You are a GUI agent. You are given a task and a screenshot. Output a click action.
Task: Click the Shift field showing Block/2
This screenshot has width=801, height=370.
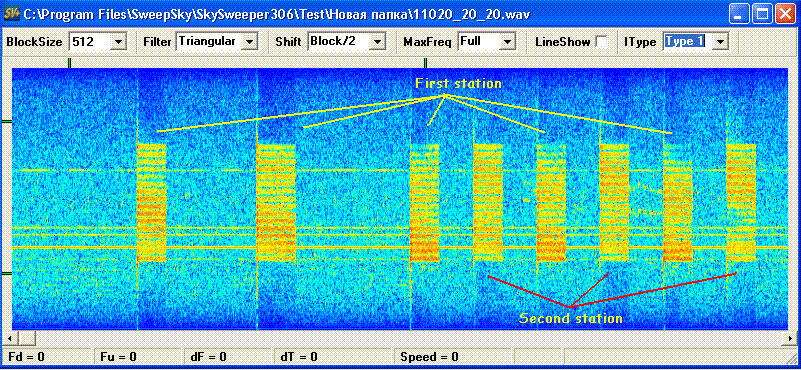click(x=339, y=42)
